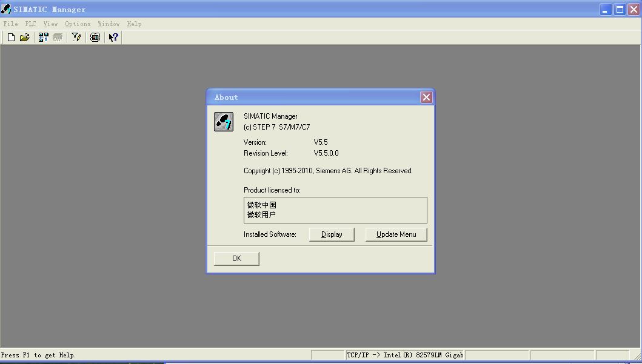Click the licensed-to text box
Image resolution: width=642 pixels, height=364 pixels.
point(335,210)
